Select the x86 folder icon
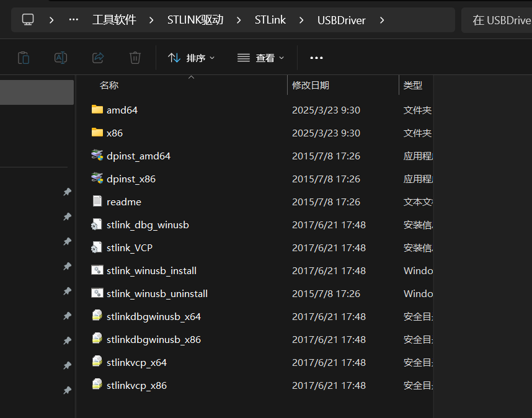The width and height of the screenshot is (532, 418). click(97, 133)
